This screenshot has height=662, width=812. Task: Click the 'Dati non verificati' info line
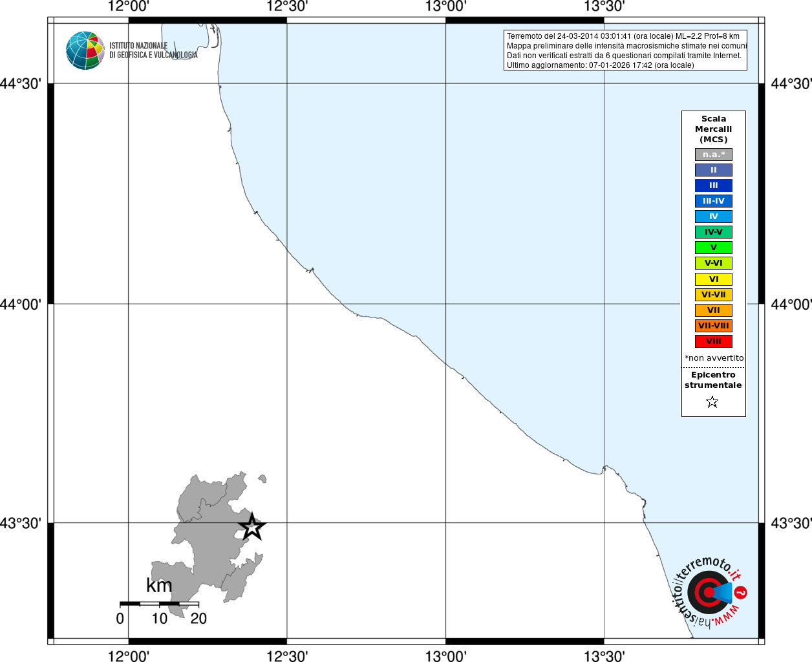tap(624, 56)
